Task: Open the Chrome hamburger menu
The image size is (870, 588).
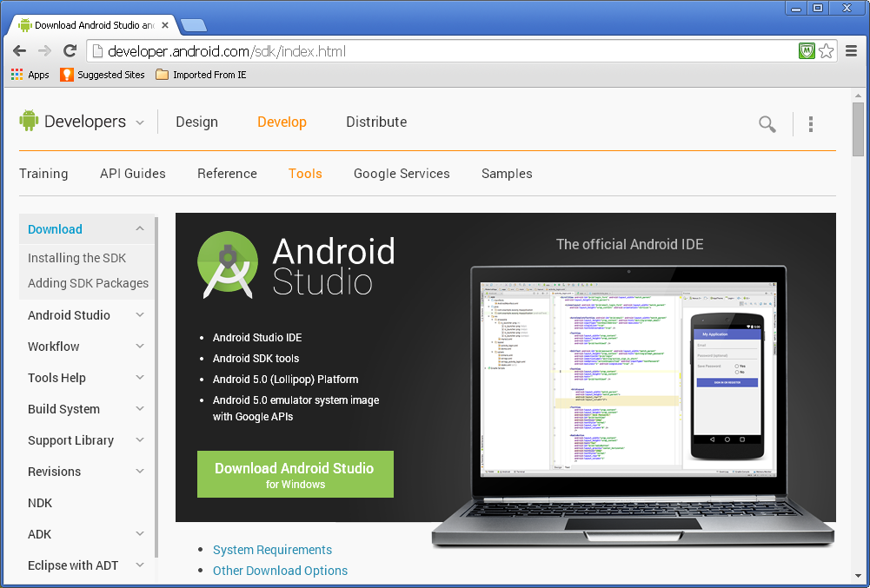Action: tap(851, 51)
